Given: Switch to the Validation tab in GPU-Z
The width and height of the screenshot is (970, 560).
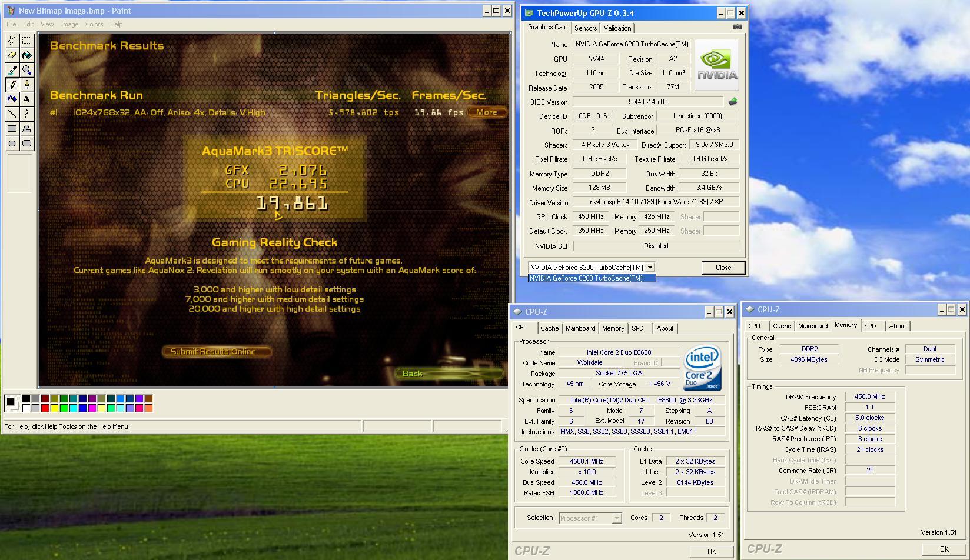Looking at the screenshot, I should (617, 28).
